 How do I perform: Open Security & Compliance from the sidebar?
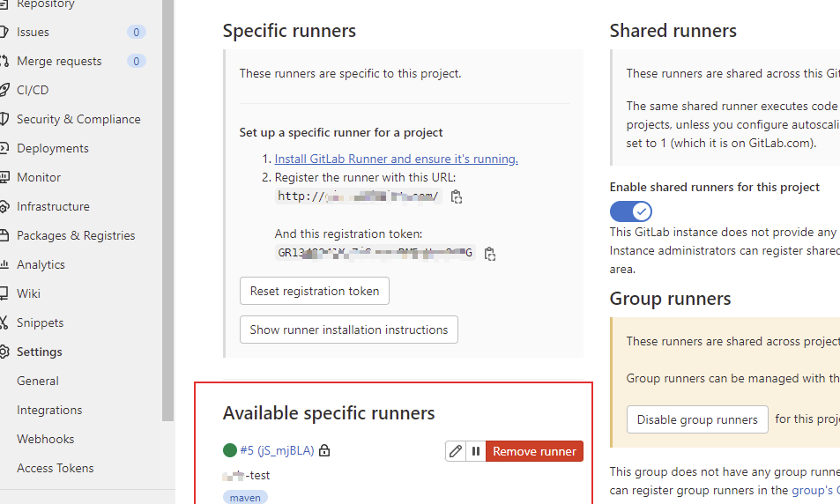pos(78,119)
